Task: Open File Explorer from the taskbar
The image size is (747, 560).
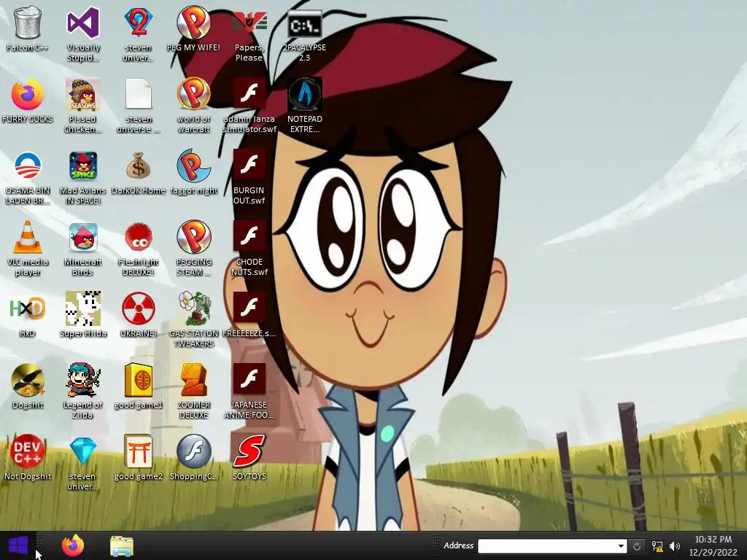Action: click(x=122, y=546)
